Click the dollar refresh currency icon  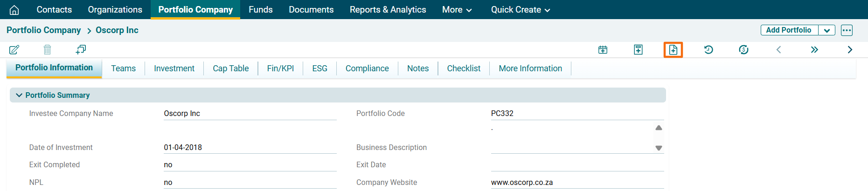pos(743,50)
